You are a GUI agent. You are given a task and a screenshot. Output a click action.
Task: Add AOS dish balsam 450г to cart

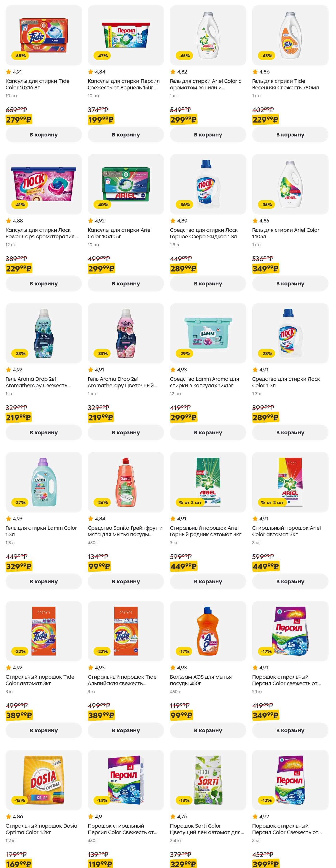click(208, 730)
